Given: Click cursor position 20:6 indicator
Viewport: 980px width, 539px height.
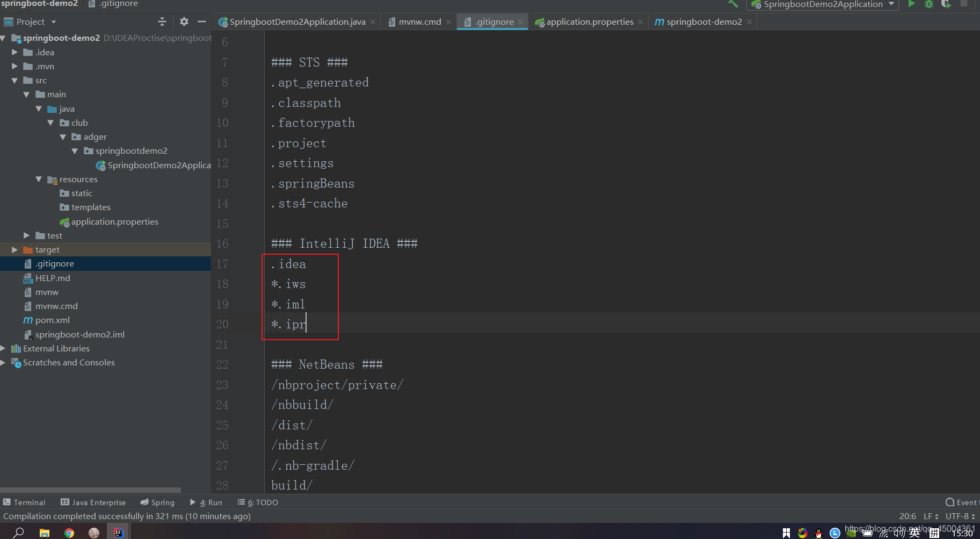Looking at the screenshot, I should [x=908, y=516].
